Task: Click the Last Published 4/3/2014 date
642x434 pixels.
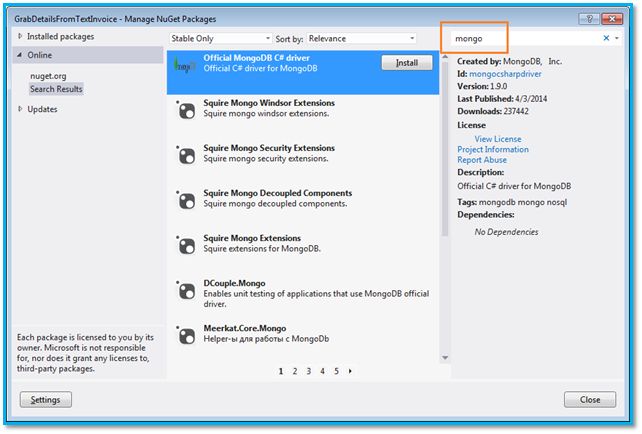Action: (x=531, y=99)
